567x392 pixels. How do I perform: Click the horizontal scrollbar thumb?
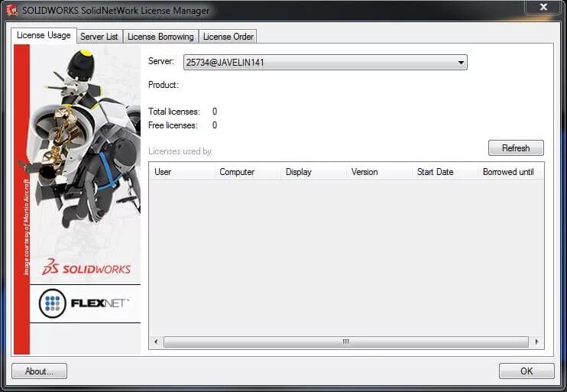tap(346, 342)
